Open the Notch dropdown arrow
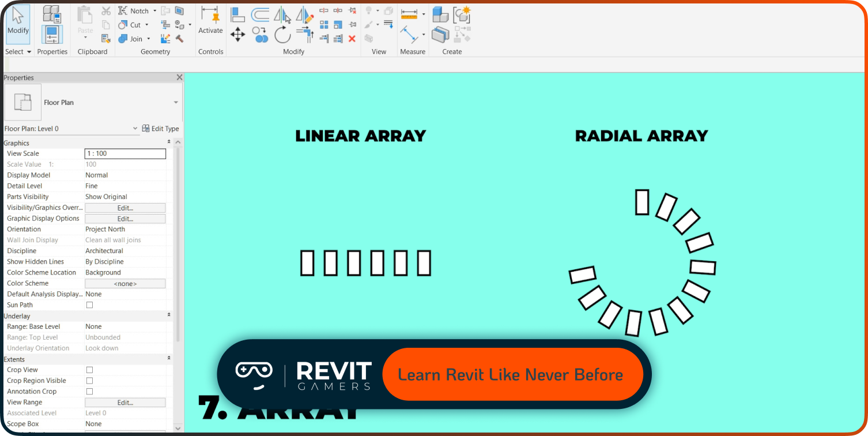 click(x=154, y=11)
